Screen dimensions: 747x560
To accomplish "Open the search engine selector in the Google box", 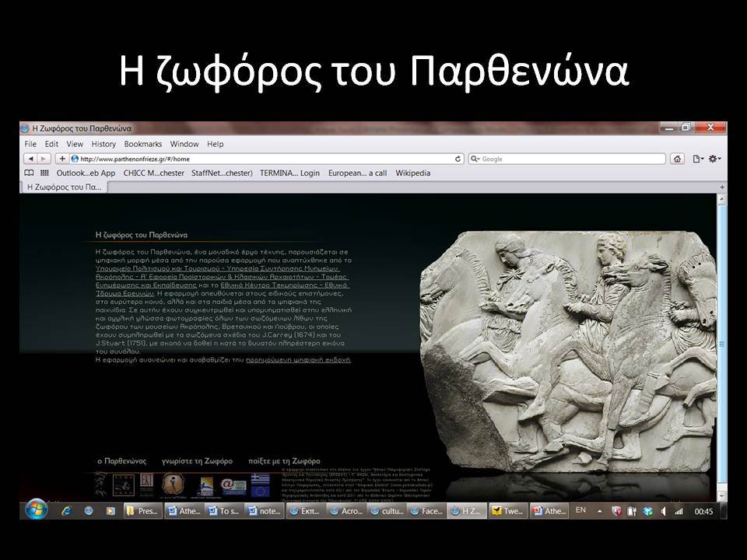I will 475,159.
